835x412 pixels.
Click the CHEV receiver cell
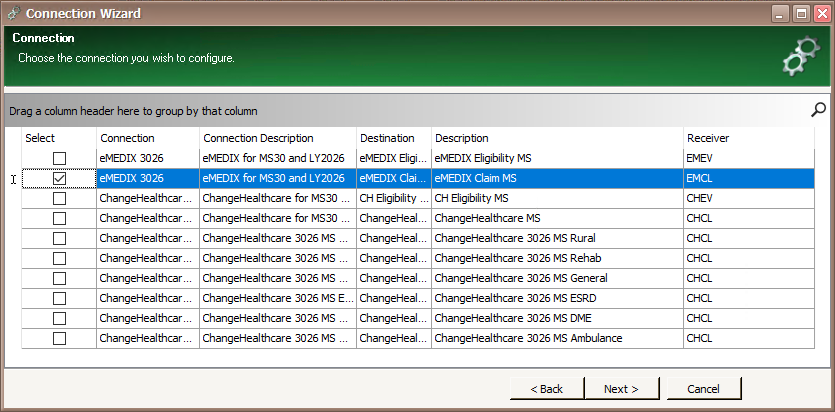tap(749, 199)
